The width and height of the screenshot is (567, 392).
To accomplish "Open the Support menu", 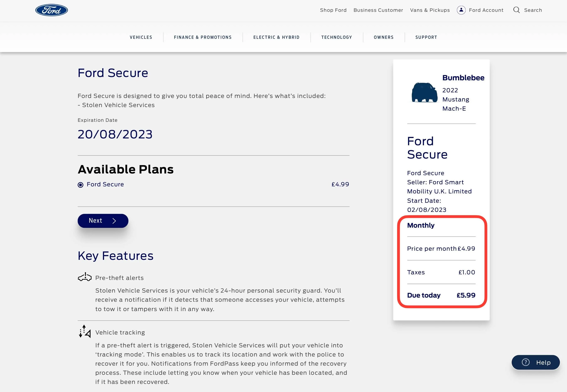I will click(426, 37).
